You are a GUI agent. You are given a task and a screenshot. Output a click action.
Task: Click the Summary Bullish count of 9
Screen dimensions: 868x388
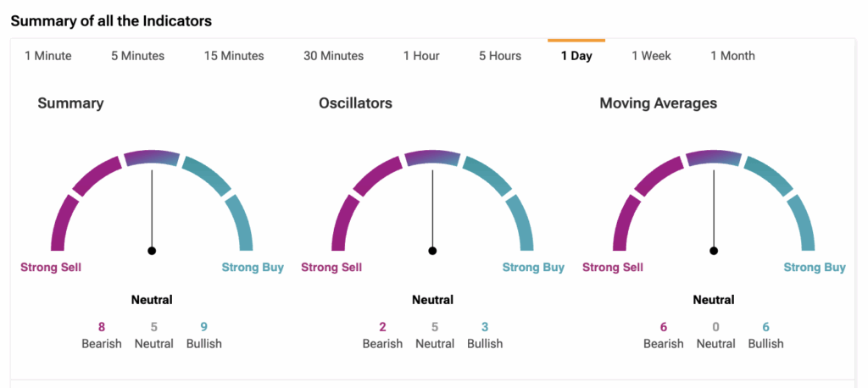(x=203, y=326)
